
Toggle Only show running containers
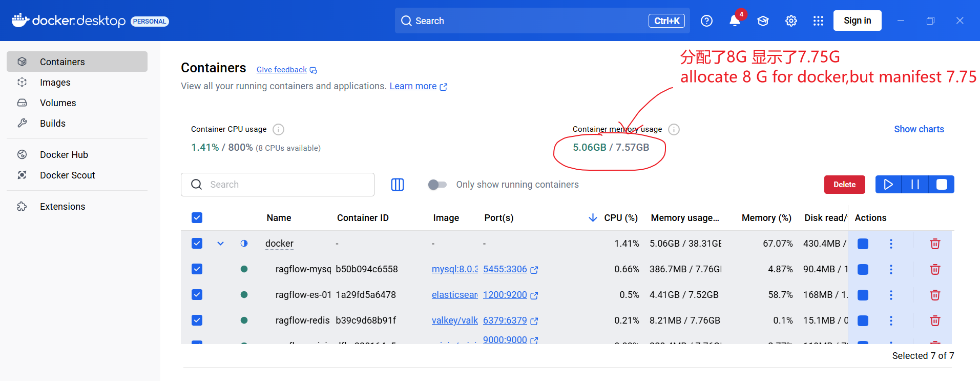click(437, 185)
